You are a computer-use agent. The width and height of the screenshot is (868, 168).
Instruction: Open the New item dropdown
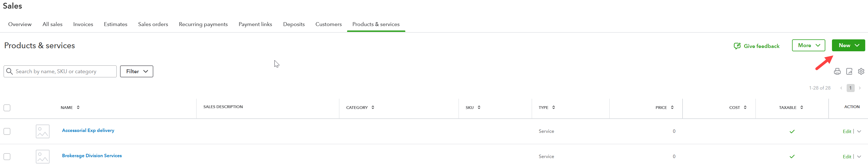pos(848,45)
